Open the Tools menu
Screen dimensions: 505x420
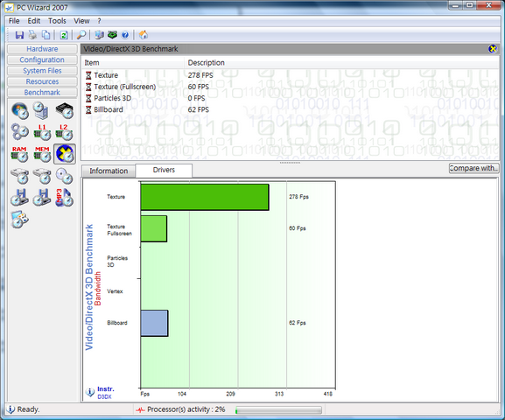pyautogui.click(x=57, y=21)
